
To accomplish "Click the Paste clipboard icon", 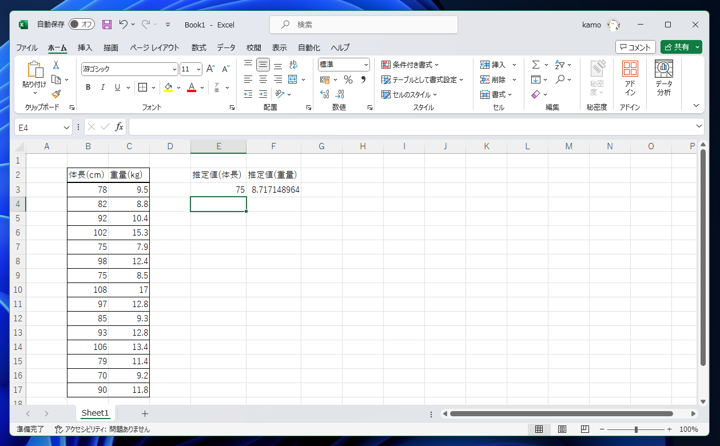I will 35,70.
